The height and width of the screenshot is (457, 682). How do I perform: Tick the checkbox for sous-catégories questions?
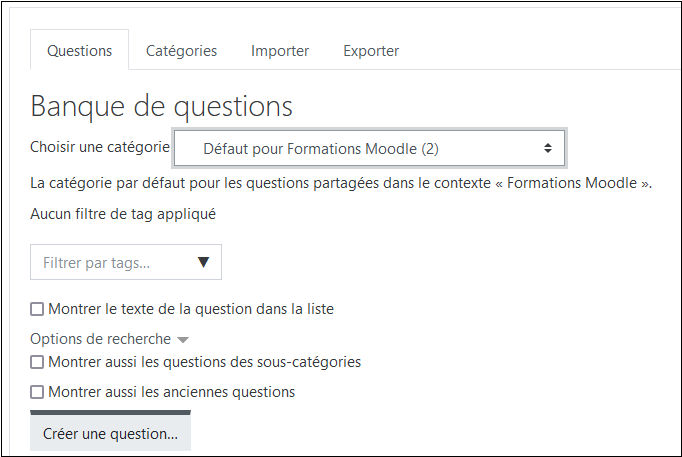coord(38,362)
